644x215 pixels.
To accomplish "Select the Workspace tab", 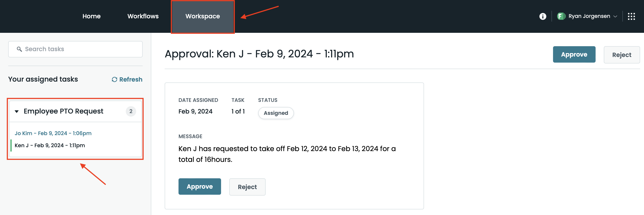I will pos(202,16).
